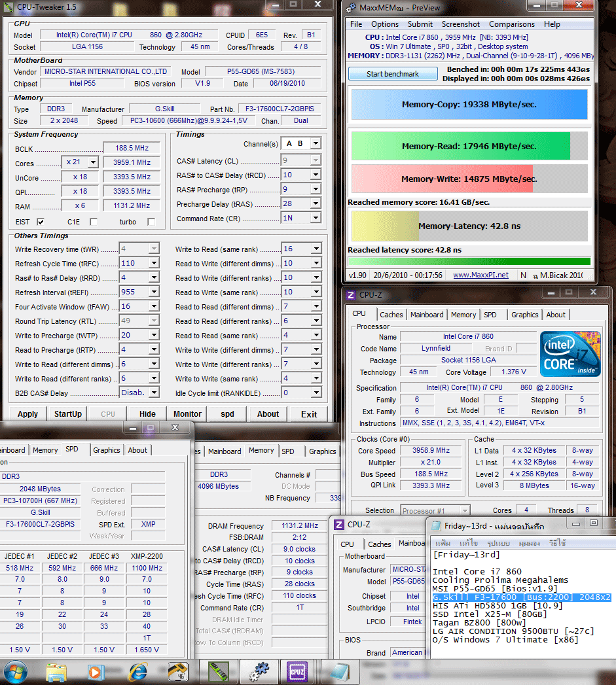Open Internet Explorer from the taskbar
616x685 pixels.
(137, 672)
